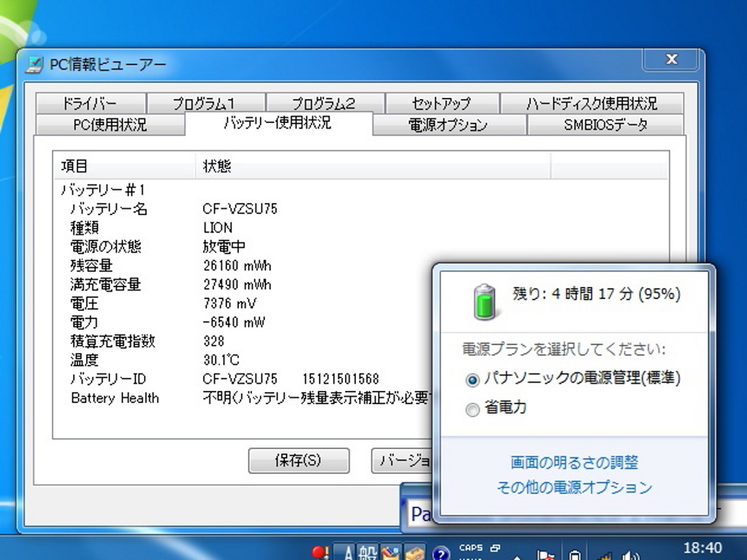Image resolution: width=747 pixels, height=560 pixels.
Task: Switch to the ハードディスク使用状況 tab
Action: 591,103
